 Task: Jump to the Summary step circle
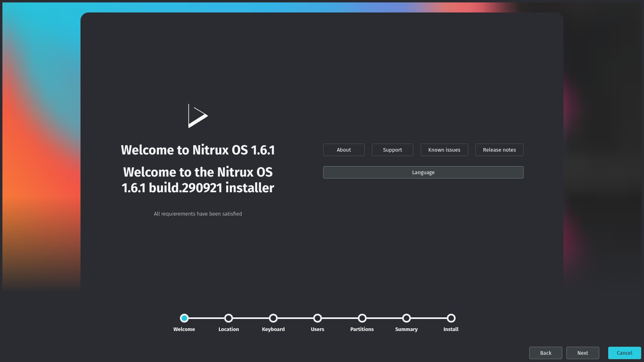coord(407,318)
